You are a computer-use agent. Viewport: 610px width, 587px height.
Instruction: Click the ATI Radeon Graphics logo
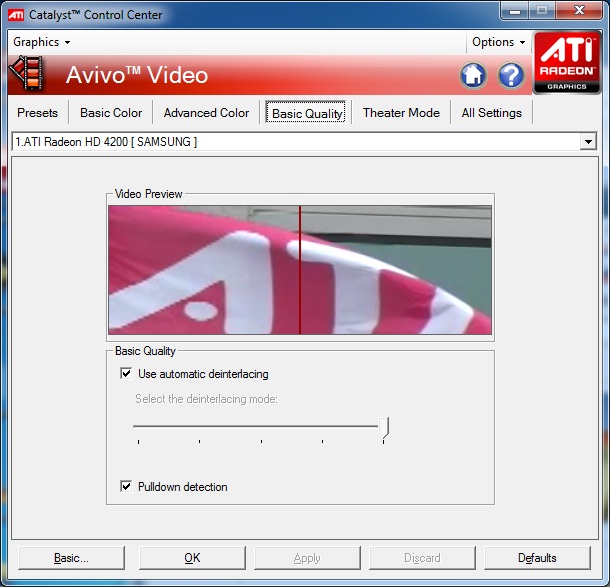tap(566, 63)
